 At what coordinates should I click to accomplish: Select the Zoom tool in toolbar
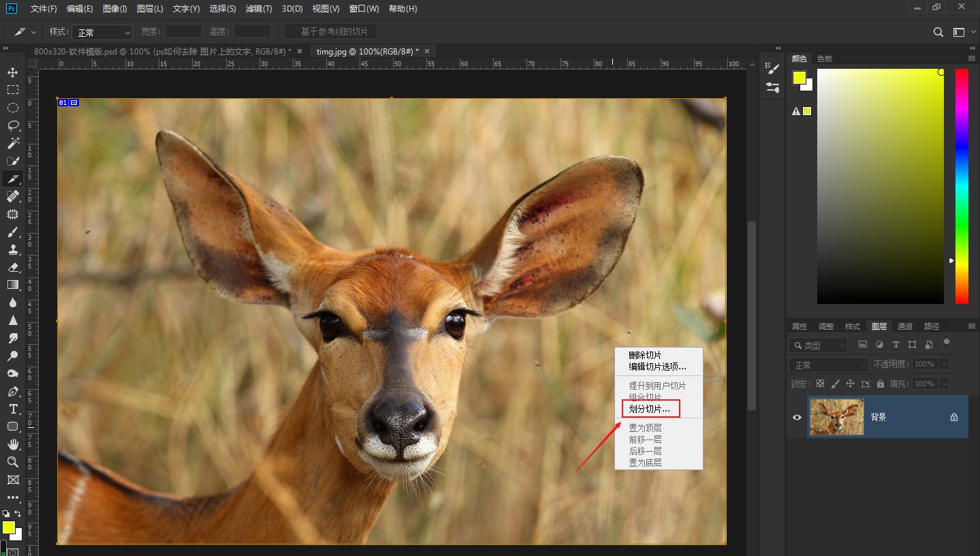13,462
